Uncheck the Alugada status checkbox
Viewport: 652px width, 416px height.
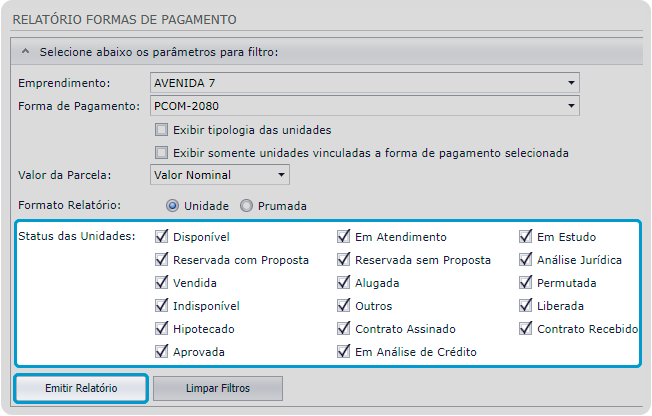pyautogui.click(x=344, y=283)
